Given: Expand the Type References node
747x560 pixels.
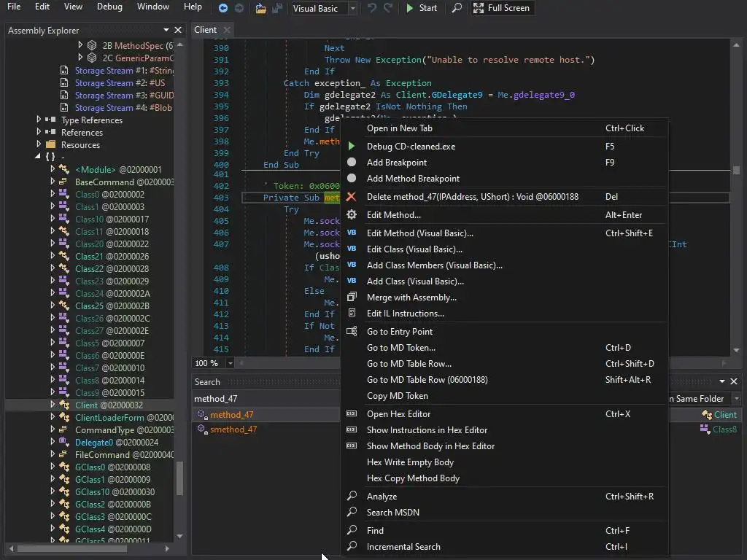Looking at the screenshot, I should [x=39, y=120].
